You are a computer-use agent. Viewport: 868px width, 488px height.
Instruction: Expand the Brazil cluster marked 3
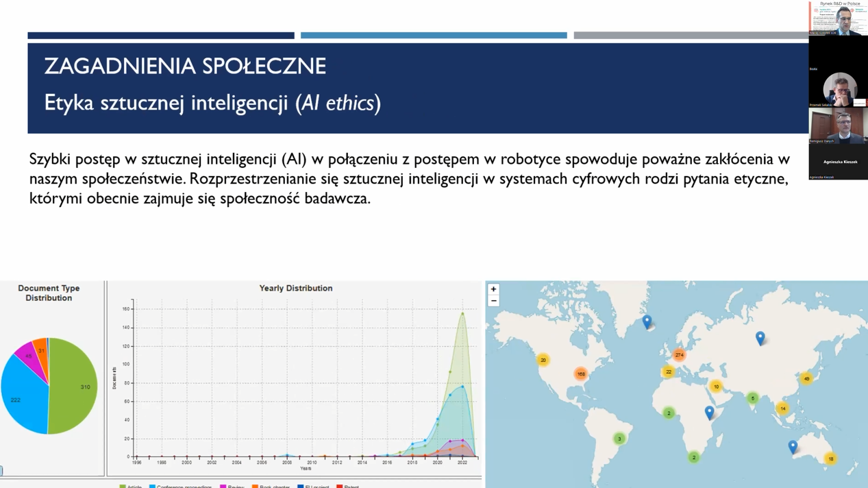(x=619, y=439)
